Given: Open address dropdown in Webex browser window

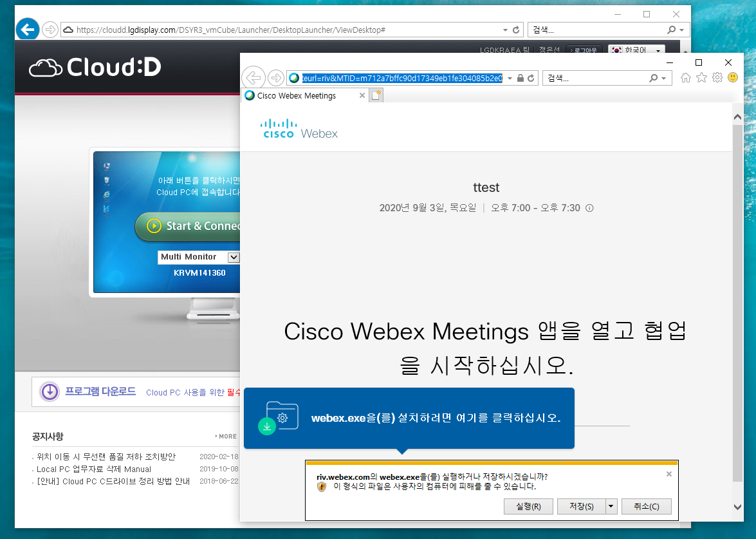Looking at the screenshot, I should [510, 78].
